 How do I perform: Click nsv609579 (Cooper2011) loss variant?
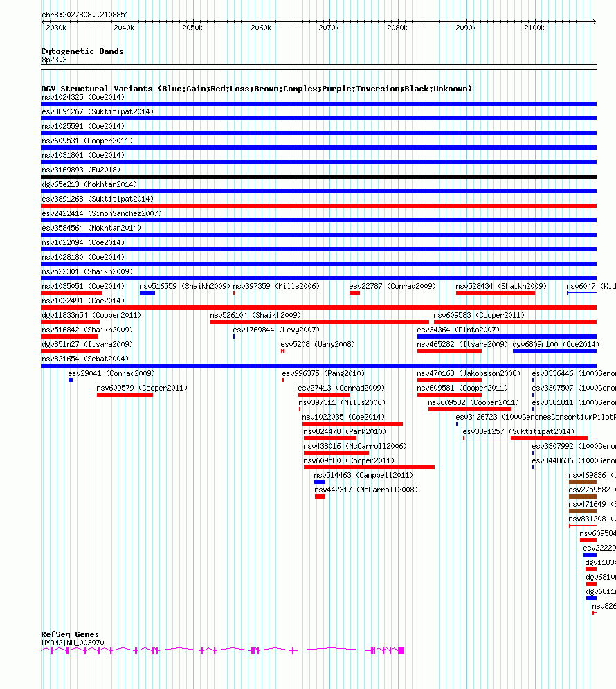[x=125, y=395]
